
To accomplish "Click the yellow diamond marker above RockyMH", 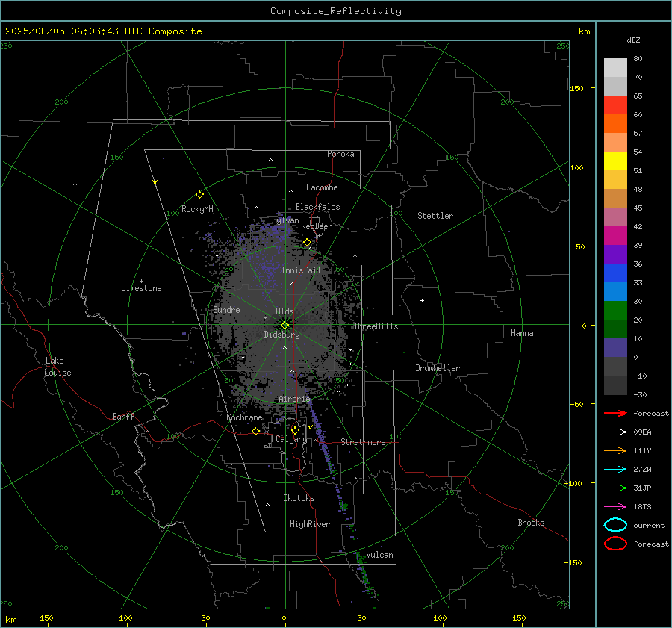I will [199, 195].
